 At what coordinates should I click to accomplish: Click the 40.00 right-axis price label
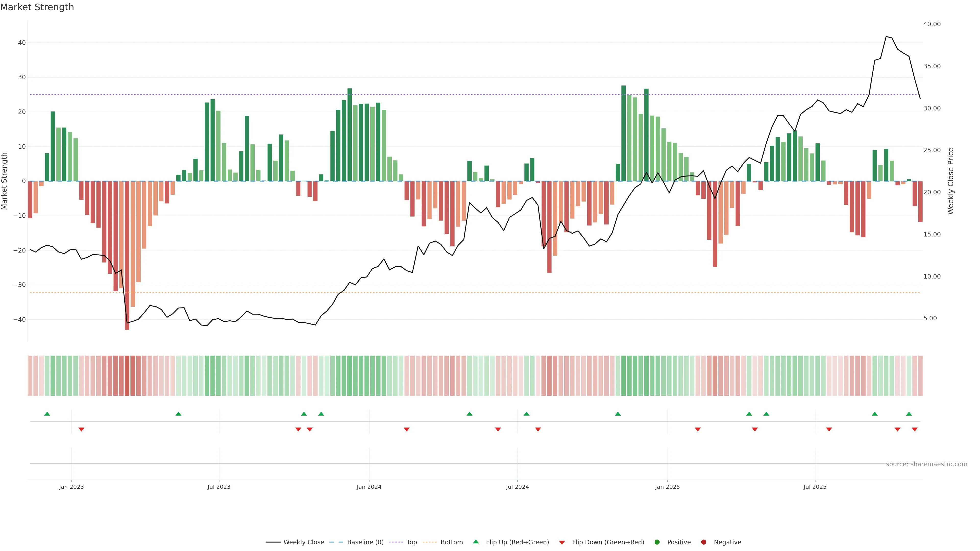932,24
